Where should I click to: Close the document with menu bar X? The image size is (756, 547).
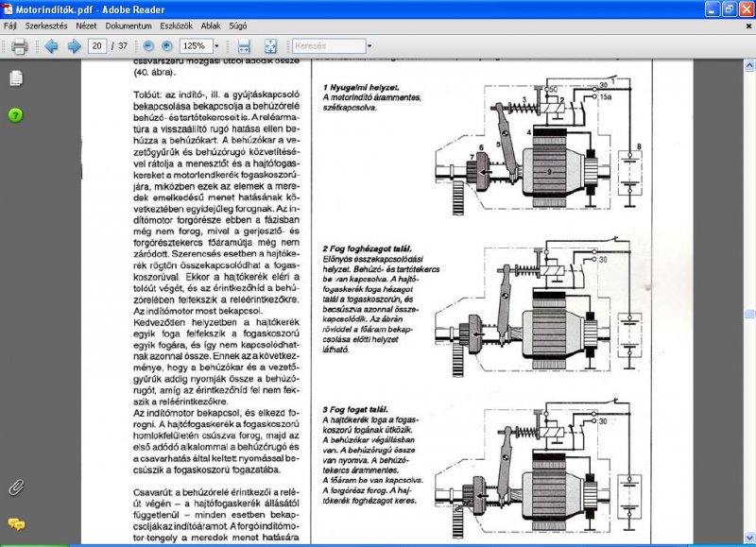(748, 26)
